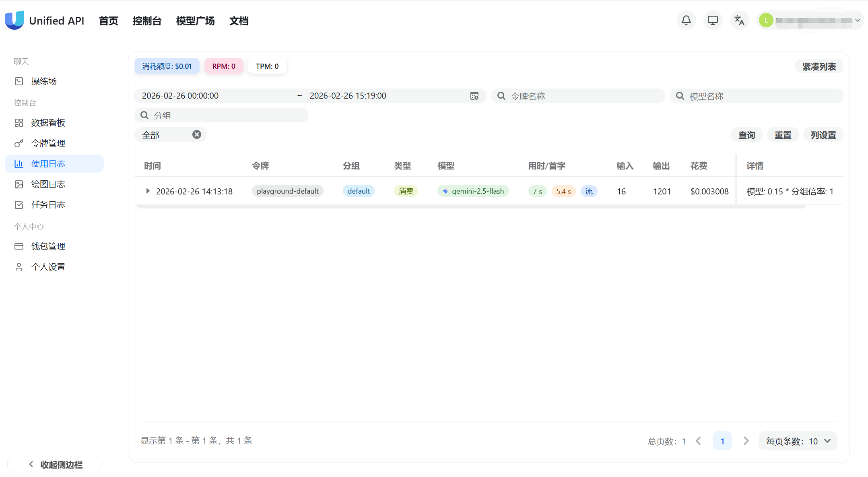Click the 重置 button
This screenshot has height=477, width=868.
[x=783, y=135]
